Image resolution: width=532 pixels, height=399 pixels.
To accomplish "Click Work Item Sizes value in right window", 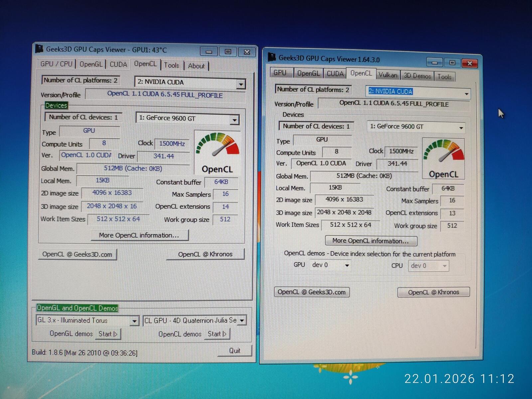I will pyautogui.click(x=350, y=225).
